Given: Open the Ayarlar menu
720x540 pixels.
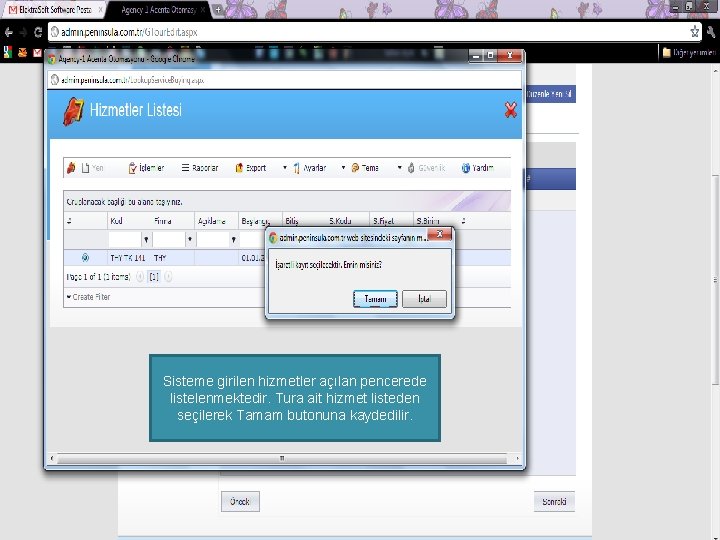Looking at the screenshot, I should pyautogui.click(x=309, y=168).
